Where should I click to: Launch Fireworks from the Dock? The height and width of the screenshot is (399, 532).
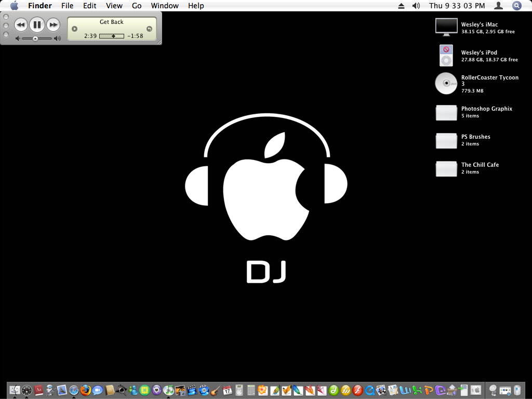(345, 390)
